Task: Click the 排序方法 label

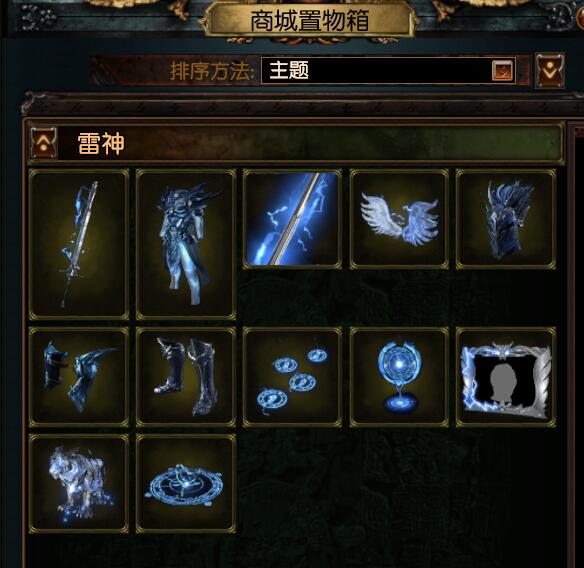Action: tap(212, 71)
